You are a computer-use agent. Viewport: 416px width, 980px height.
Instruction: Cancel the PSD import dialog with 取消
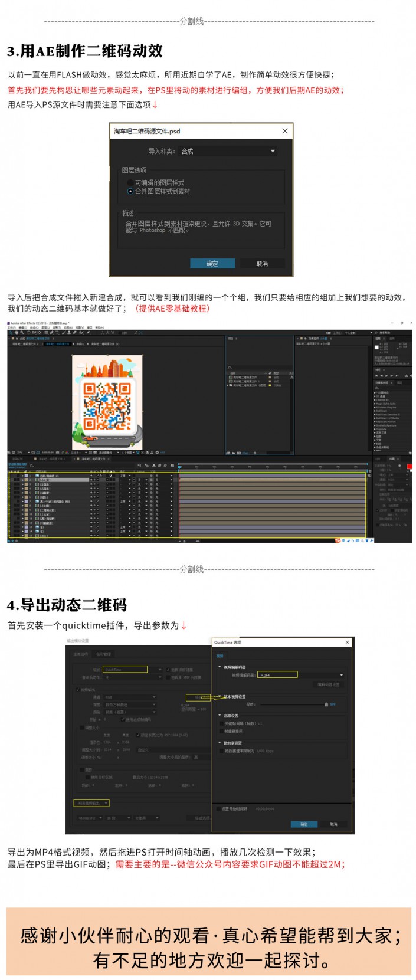click(x=262, y=264)
